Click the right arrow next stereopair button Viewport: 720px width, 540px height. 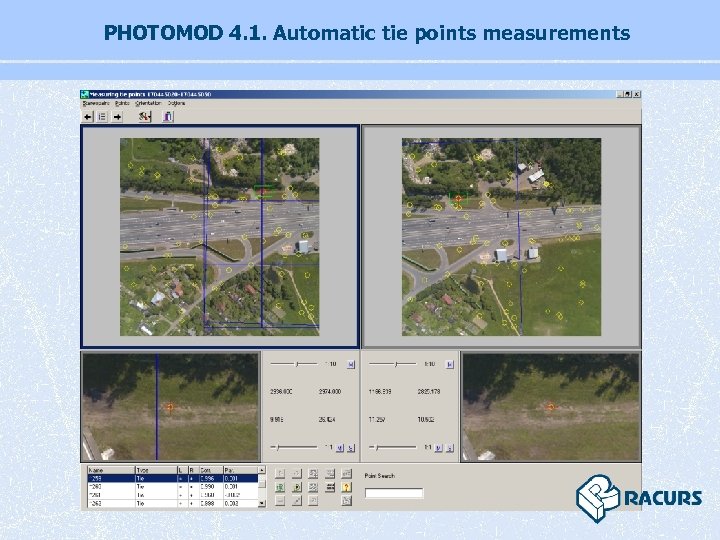tap(117, 117)
